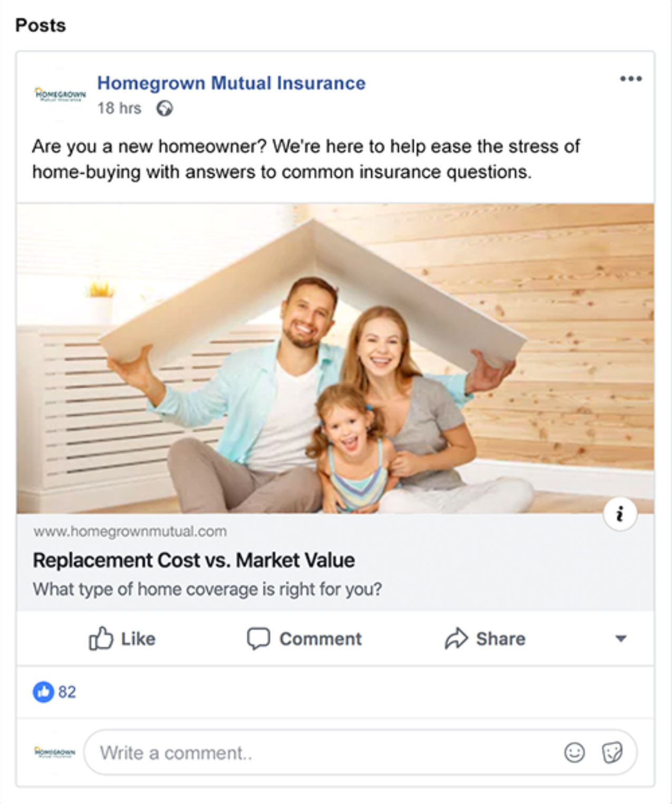Open the three-dot post options menu
Viewport: 672px width, 804px height.
tap(631, 79)
